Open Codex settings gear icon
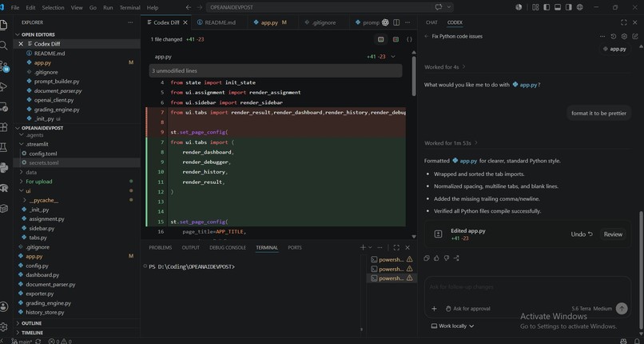This screenshot has width=644, height=344. click(624, 36)
